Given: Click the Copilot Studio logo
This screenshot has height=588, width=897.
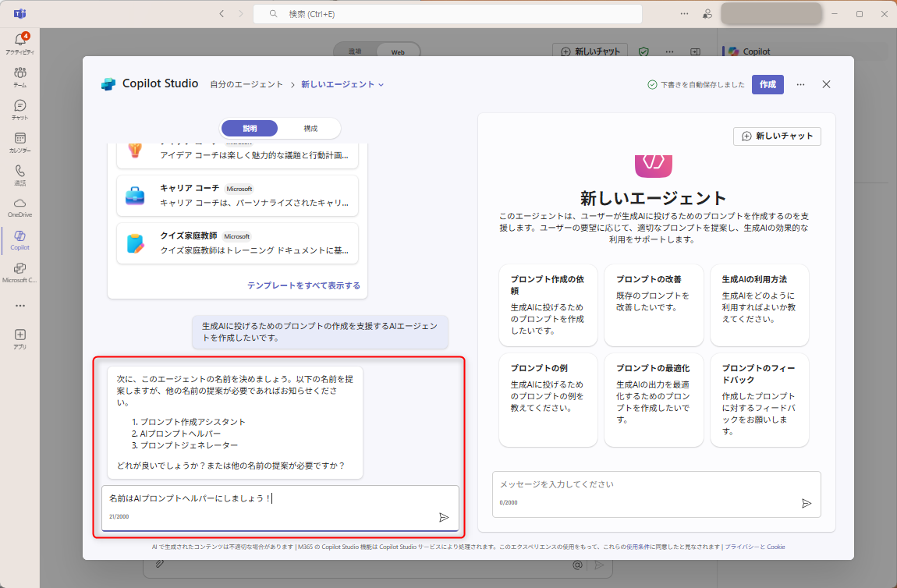Looking at the screenshot, I should pos(108,84).
